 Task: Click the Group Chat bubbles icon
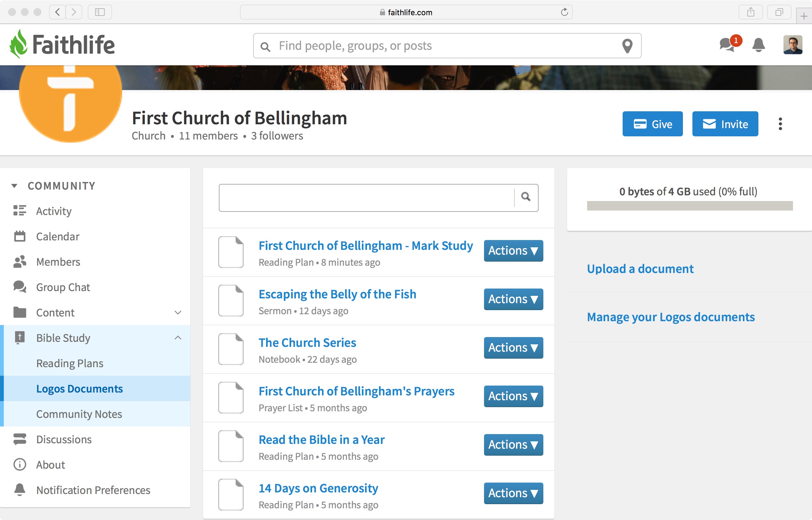point(20,287)
